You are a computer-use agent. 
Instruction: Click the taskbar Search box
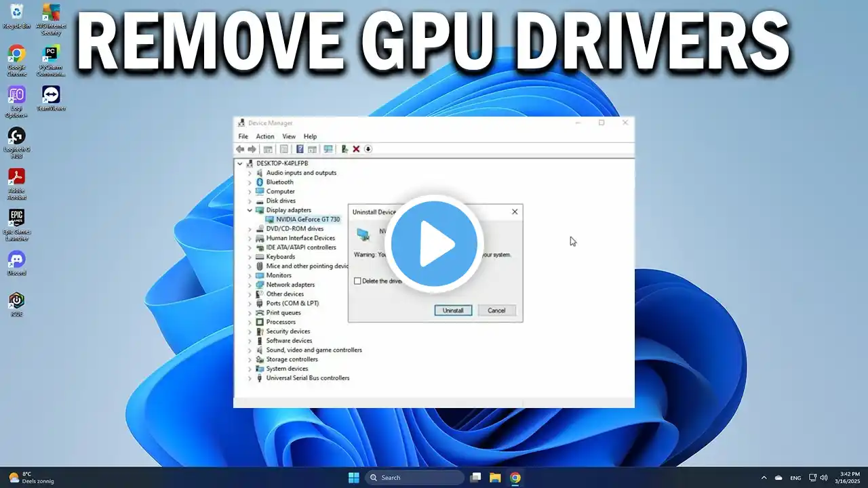click(415, 478)
